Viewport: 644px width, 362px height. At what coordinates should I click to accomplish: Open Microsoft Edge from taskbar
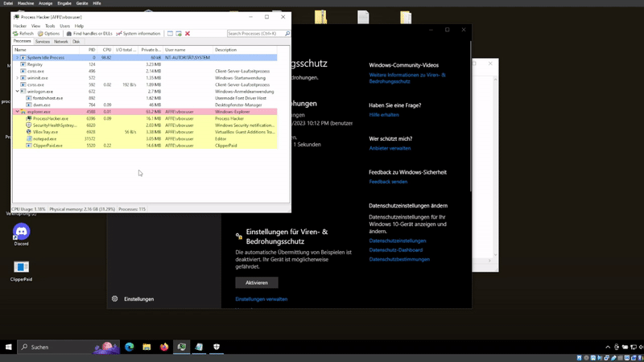point(130,348)
